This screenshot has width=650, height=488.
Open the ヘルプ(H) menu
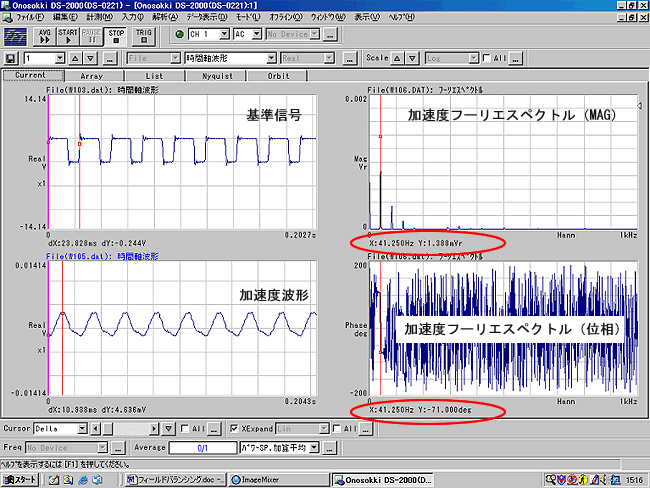click(401, 17)
